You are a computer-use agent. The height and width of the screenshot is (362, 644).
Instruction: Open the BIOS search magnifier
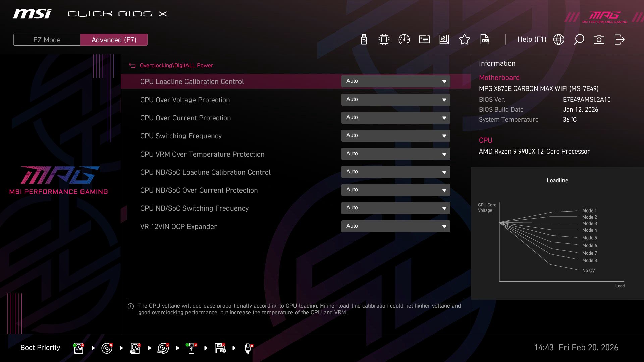578,39
